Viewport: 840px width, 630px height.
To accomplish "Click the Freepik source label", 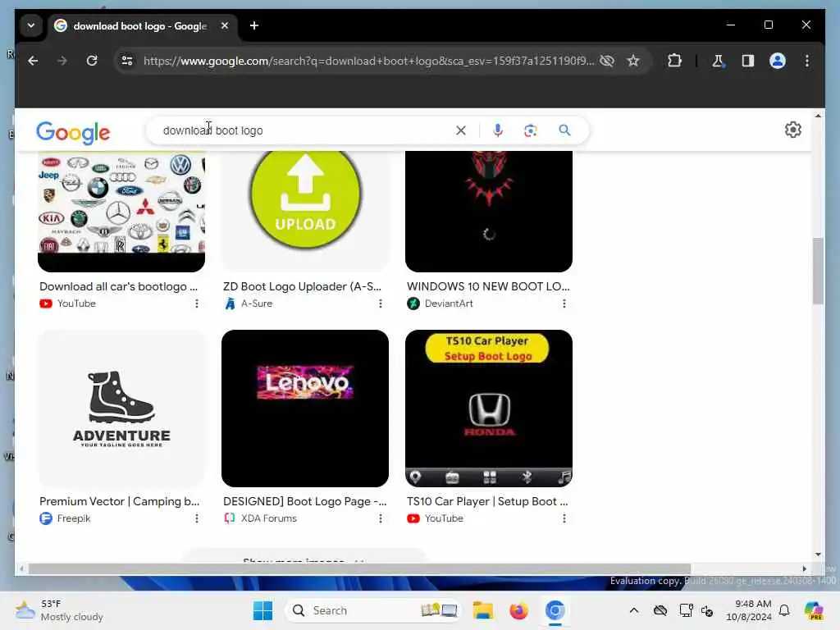I will pyautogui.click(x=74, y=518).
